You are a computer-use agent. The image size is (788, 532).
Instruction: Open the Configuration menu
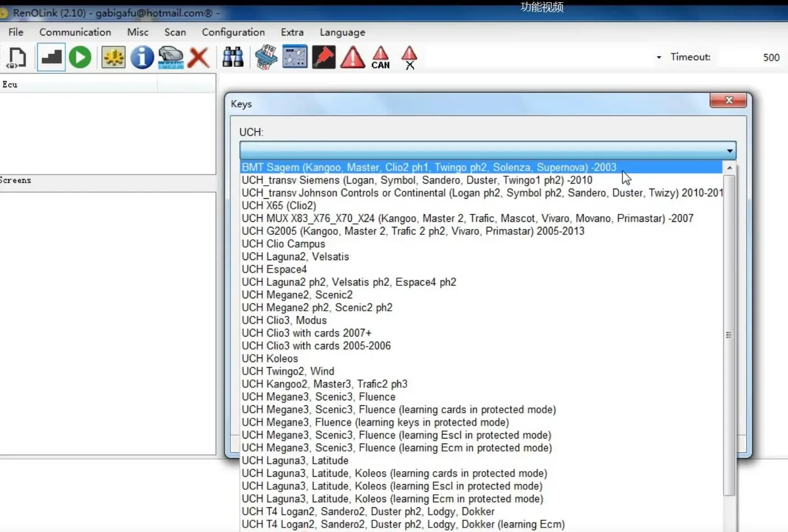(x=233, y=32)
